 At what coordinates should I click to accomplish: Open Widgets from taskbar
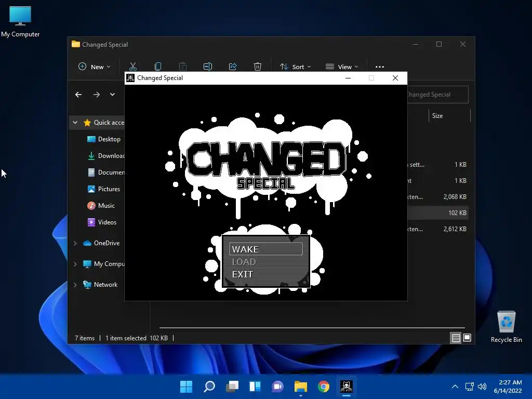pyautogui.click(x=255, y=387)
